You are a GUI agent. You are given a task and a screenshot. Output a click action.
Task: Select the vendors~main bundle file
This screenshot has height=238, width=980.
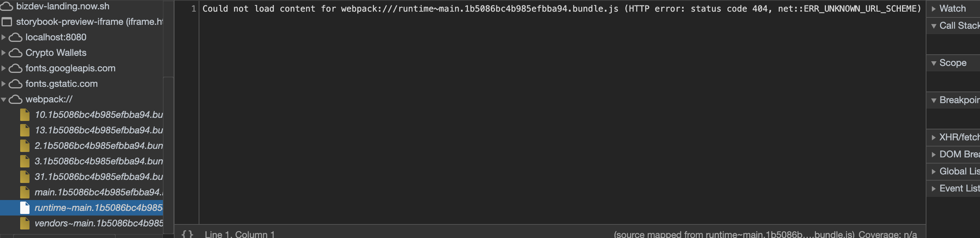pyautogui.click(x=97, y=223)
